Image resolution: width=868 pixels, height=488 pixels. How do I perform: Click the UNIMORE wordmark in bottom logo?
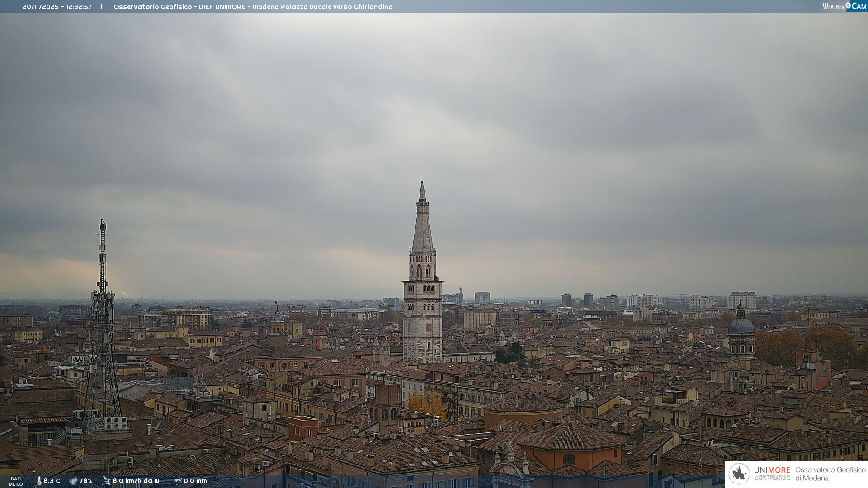tap(772, 470)
